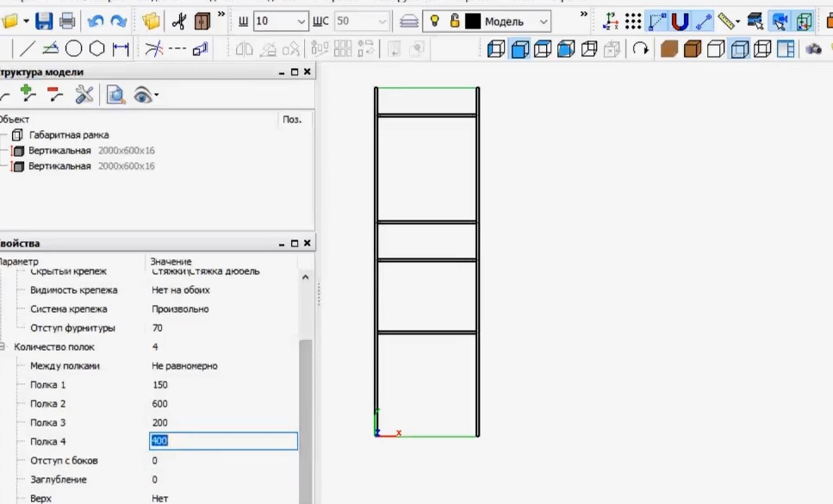Apply the brown textured box render style
Screen dimensions: 833x504
[669, 49]
